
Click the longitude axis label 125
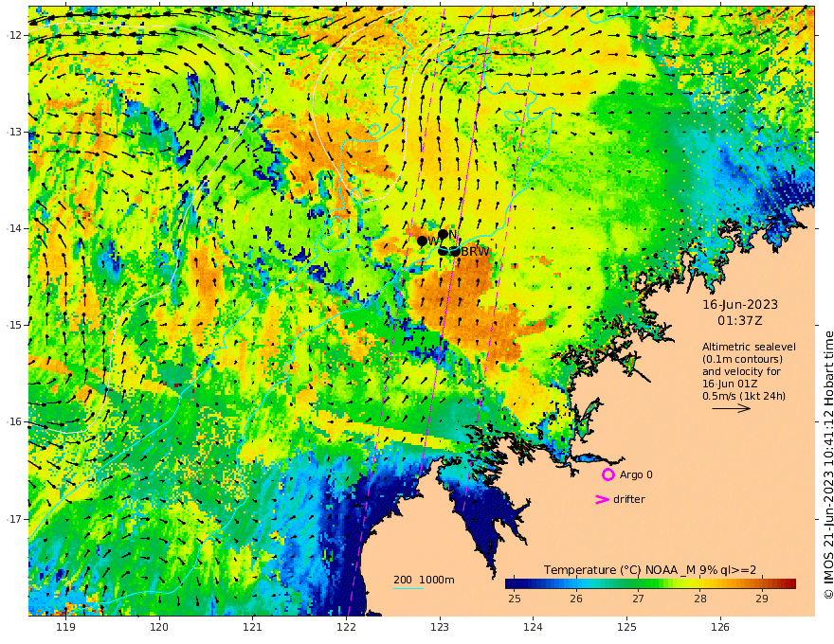[627, 627]
